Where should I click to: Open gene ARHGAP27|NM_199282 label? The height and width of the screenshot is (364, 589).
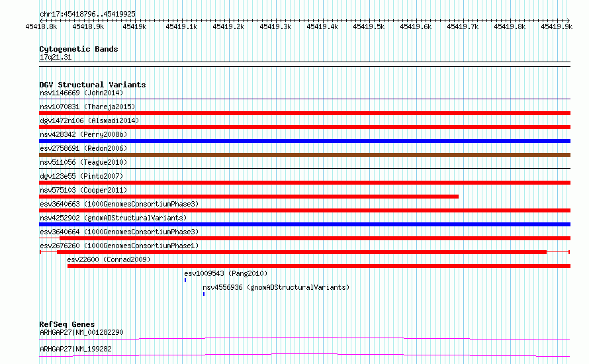(x=75, y=349)
